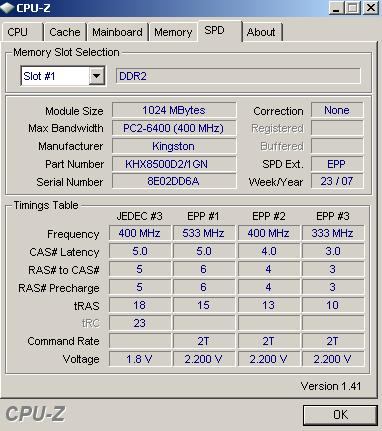Click the EPP #1 column header
382x431 pixels.
[203, 216]
